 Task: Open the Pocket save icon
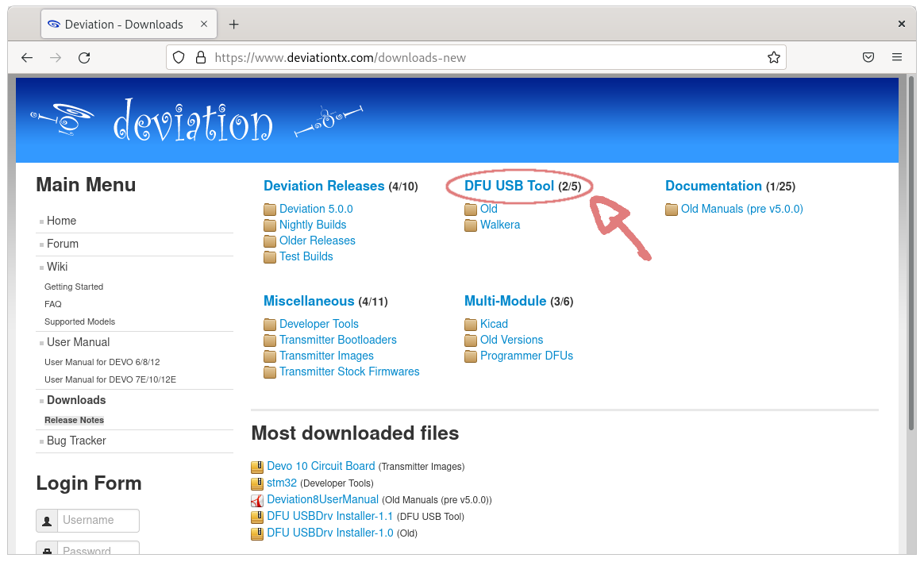tap(868, 57)
